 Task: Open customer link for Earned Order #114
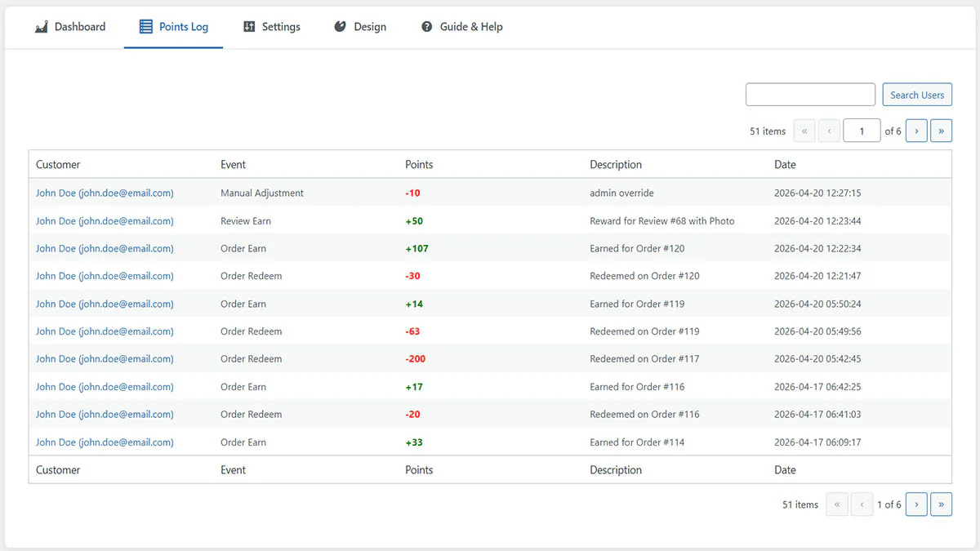tap(105, 442)
